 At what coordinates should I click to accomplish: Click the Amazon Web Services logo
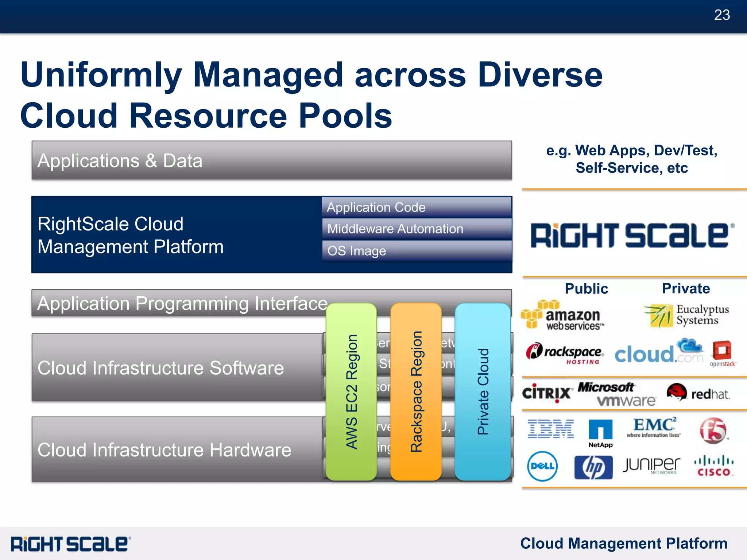[x=562, y=316]
